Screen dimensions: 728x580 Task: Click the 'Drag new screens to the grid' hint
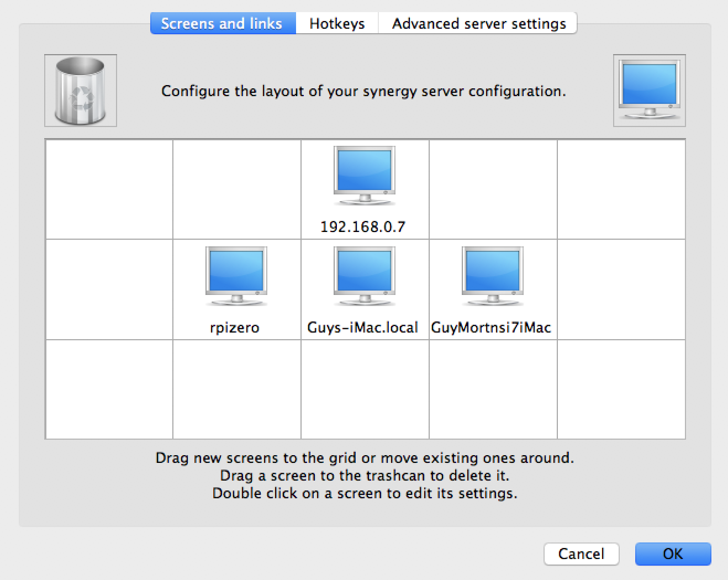365,458
